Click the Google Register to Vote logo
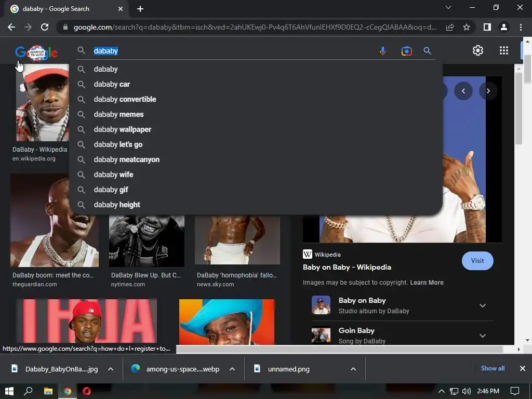Image resolution: width=532 pixels, height=399 pixels. (36, 52)
